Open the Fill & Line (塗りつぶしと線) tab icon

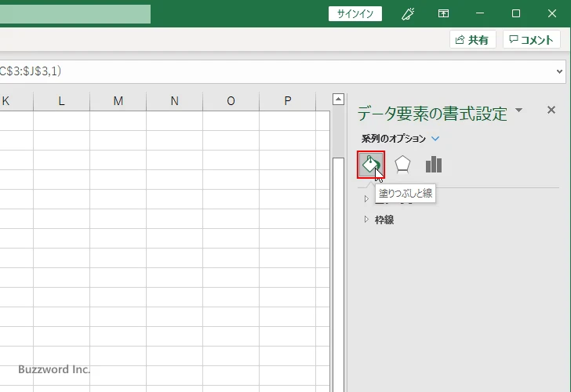point(371,165)
